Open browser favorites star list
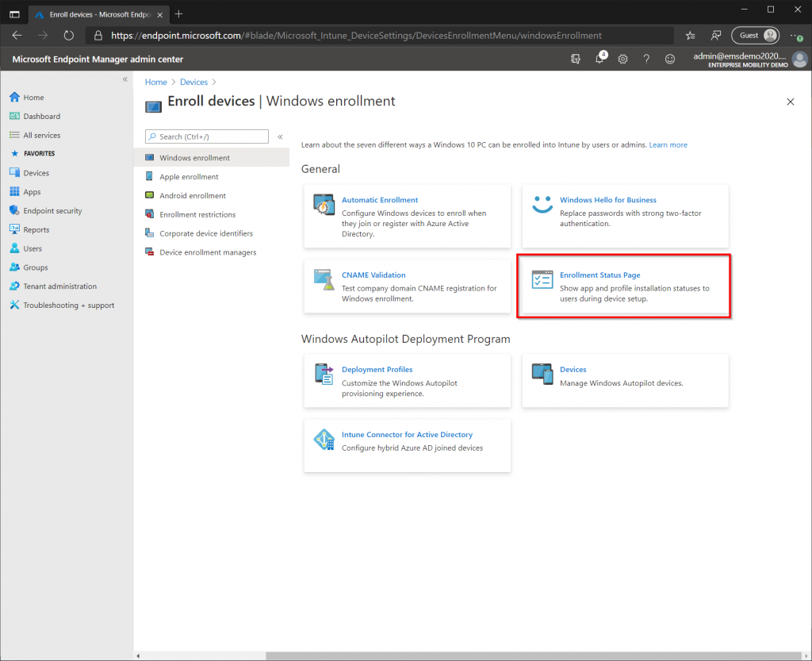Screen dimensions: 812x661 (x=691, y=35)
